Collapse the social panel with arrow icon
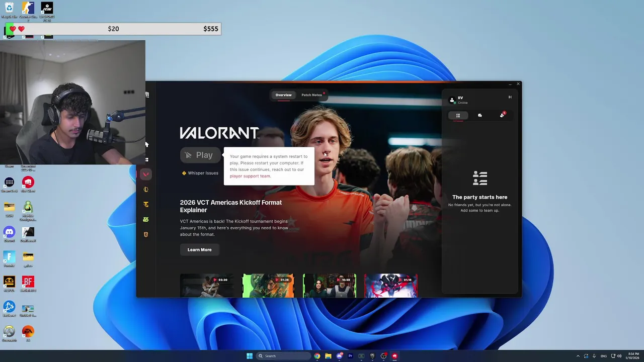Viewport: 644px width, 362px height. point(510,97)
